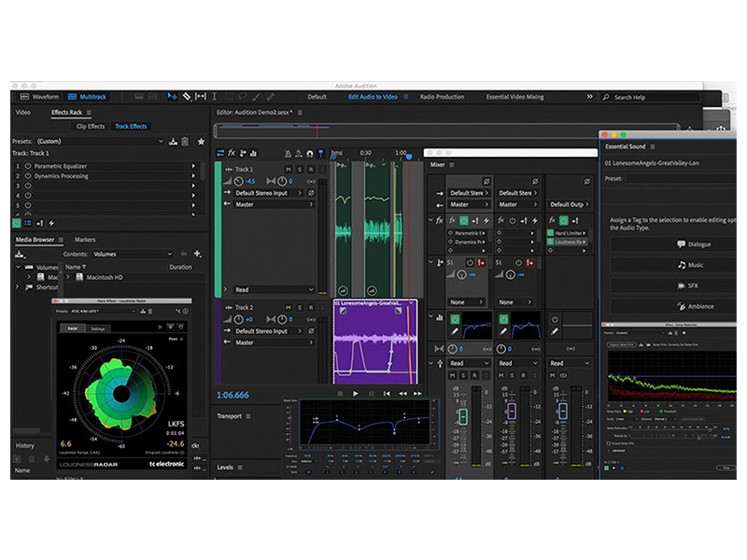Open the Markers panel tab
747x560 pixels.
pos(85,240)
